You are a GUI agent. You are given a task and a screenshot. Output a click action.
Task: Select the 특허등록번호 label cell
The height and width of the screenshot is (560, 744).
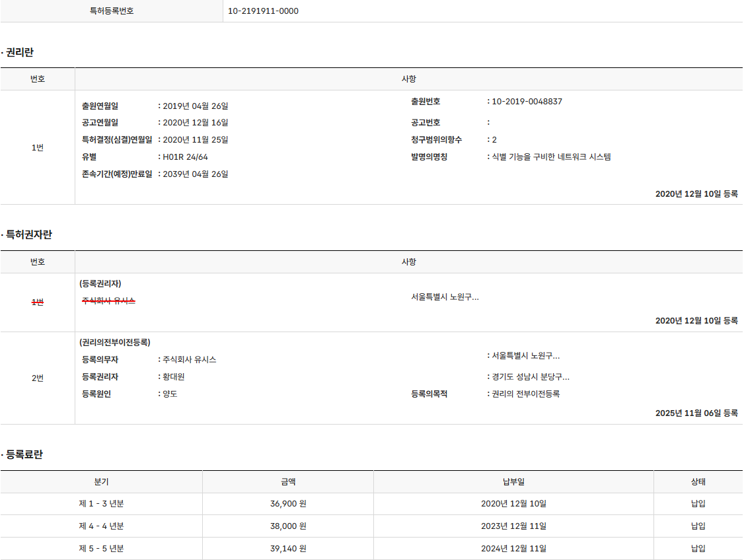click(112, 11)
